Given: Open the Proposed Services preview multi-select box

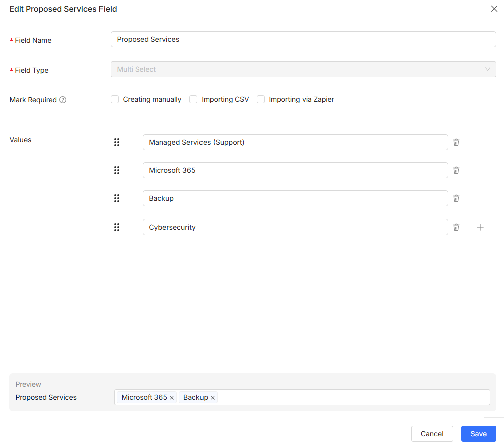Looking at the screenshot, I should click(302, 397).
